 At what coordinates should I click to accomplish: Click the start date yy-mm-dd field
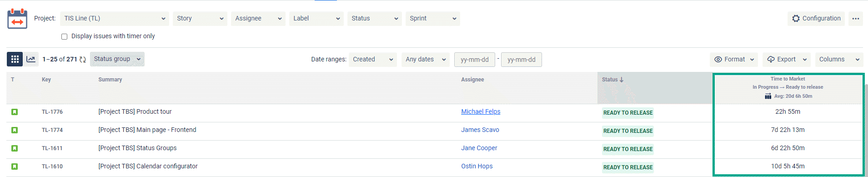[475, 60]
